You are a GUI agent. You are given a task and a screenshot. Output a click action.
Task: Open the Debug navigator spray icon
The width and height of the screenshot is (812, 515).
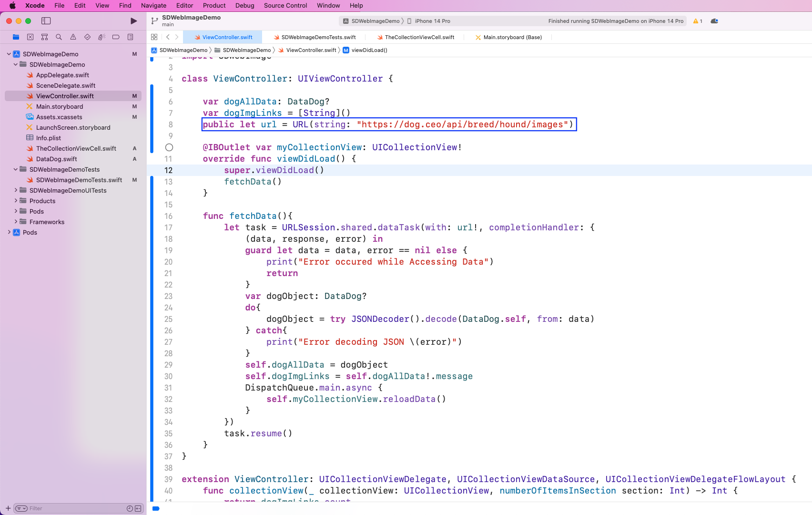pyautogui.click(x=101, y=37)
